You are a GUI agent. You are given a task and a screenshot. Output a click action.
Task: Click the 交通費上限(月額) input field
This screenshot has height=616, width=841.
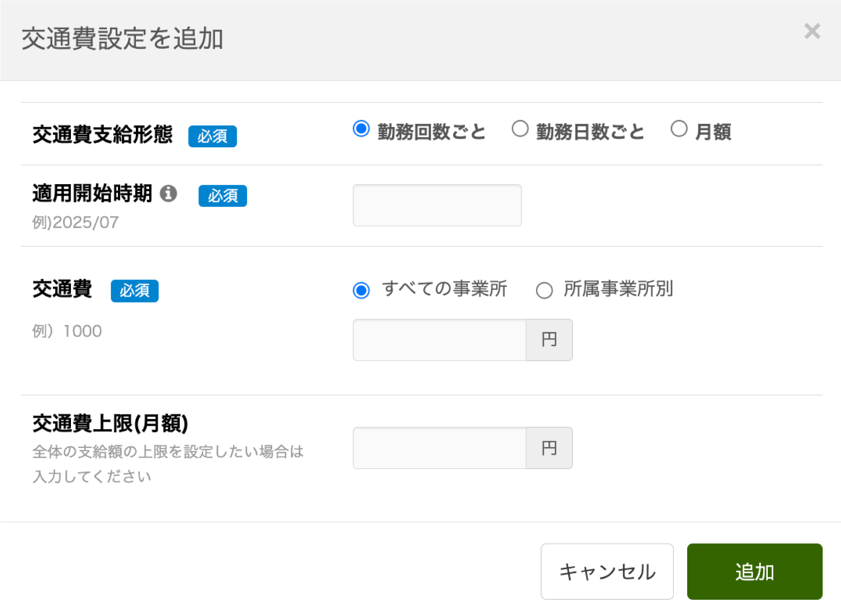coord(439,448)
